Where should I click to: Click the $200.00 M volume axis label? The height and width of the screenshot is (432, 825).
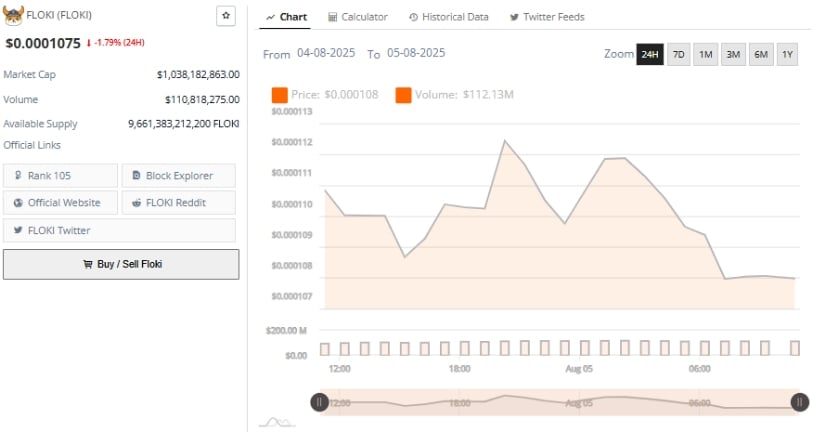(286, 330)
